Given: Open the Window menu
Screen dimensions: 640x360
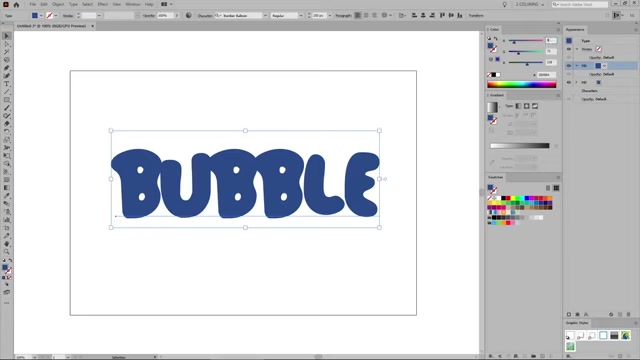Looking at the screenshot, I should tap(133, 4).
